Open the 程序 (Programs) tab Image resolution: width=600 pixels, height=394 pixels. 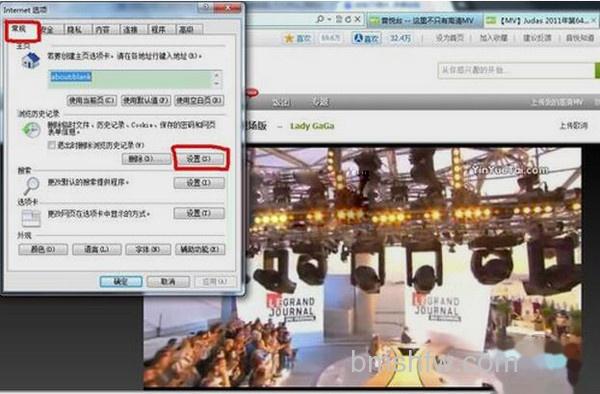point(158,29)
